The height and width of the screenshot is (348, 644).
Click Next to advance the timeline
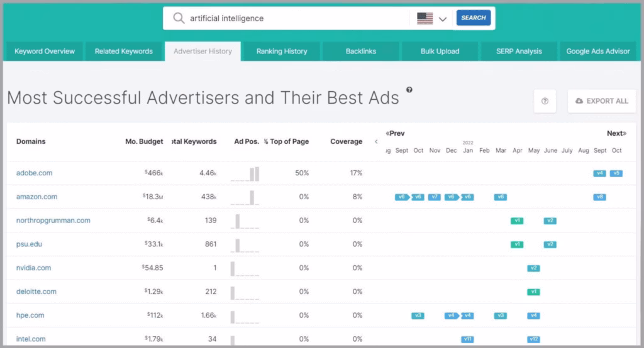616,133
